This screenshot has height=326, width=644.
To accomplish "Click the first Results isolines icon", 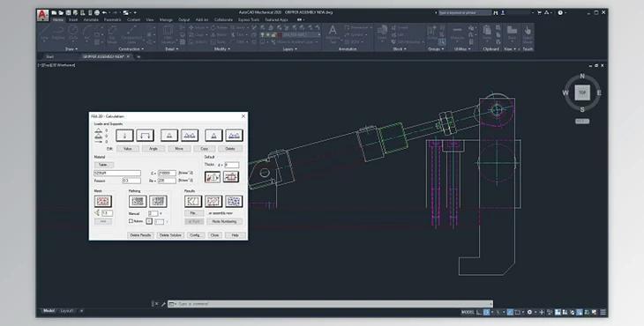I will 193,202.
